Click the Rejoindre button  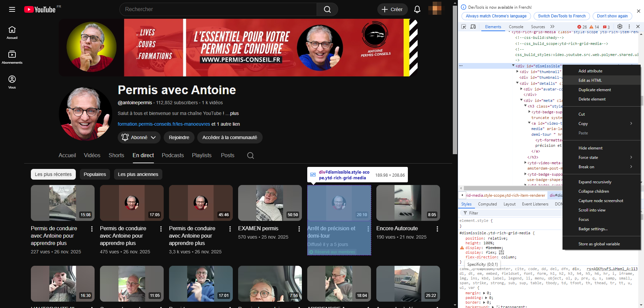coord(179,137)
